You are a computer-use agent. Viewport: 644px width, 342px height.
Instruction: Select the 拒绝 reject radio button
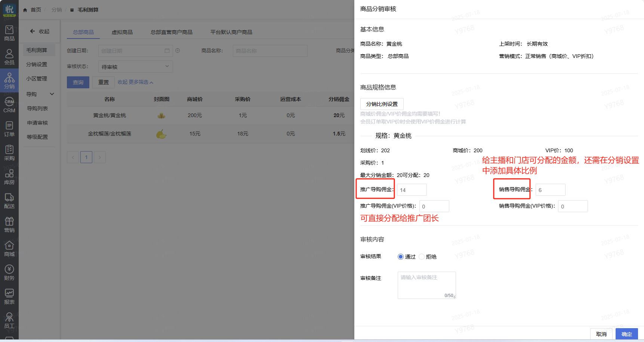[x=422, y=257]
